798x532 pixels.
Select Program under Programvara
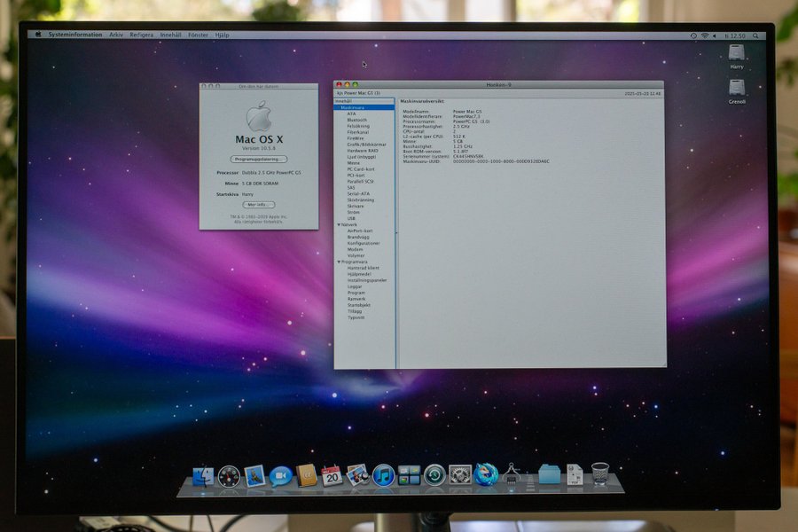pos(356,293)
